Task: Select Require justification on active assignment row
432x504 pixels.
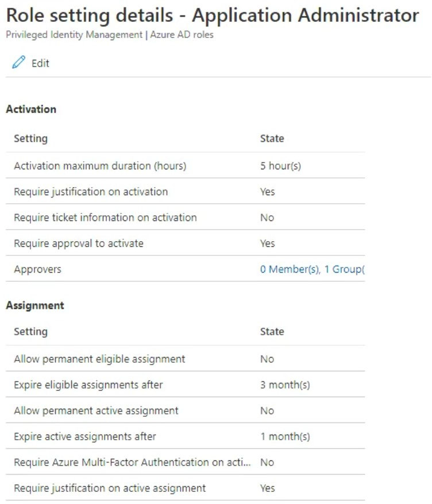Action: point(186,488)
